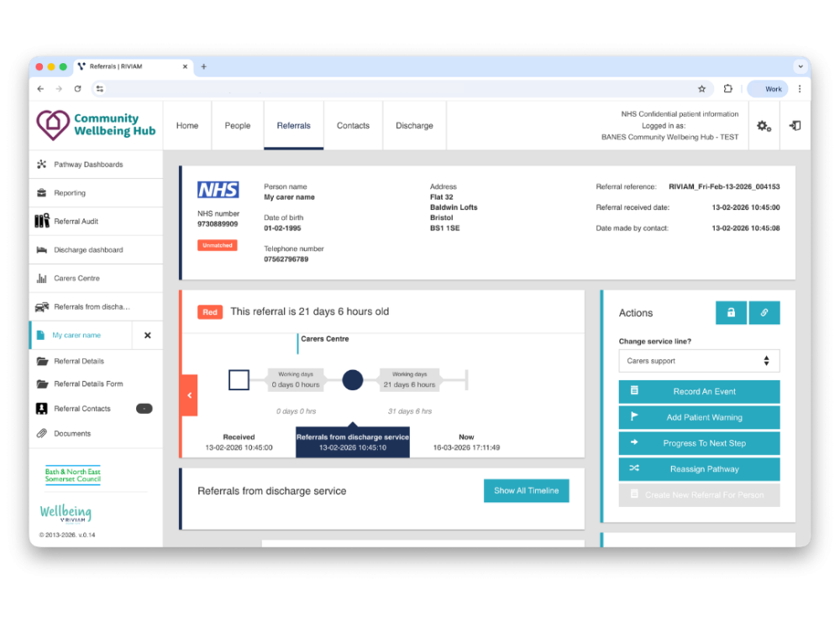
Task: Collapse the timeline using the orange chevron
Action: point(189,395)
